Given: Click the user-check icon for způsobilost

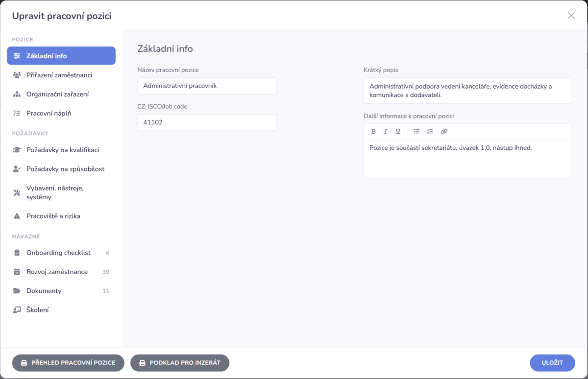Looking at the screenshot, I should click(x=17, y=169).
